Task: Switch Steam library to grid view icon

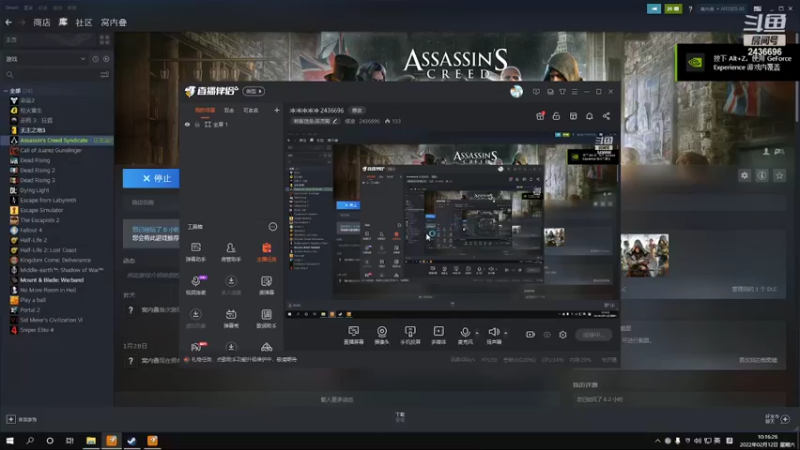Action: (x=105, y=40)
